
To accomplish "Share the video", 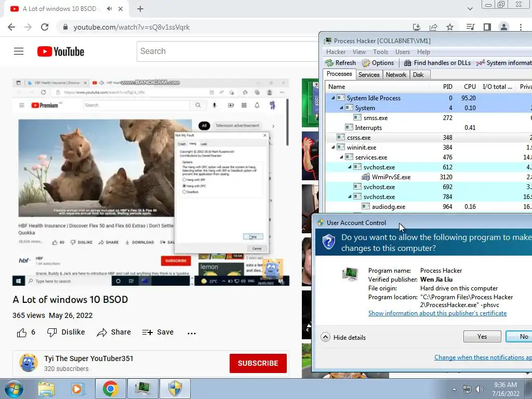I will (114, 332).
